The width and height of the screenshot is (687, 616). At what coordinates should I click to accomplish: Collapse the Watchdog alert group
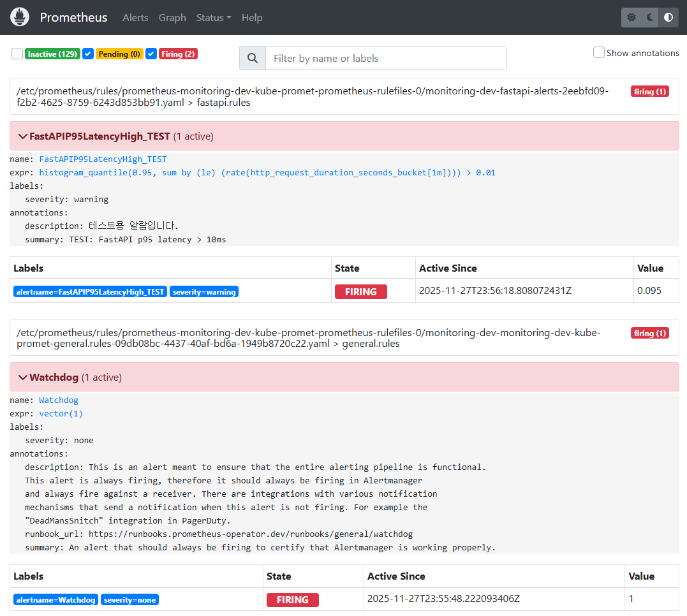23,377
